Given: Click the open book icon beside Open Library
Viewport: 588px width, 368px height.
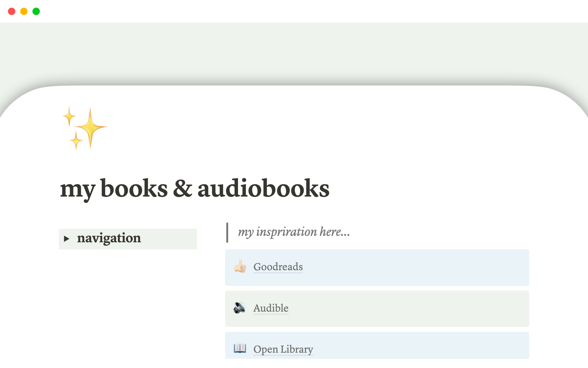Looking at the screenshot, I should pyautogui.click(x=240, y=349).
